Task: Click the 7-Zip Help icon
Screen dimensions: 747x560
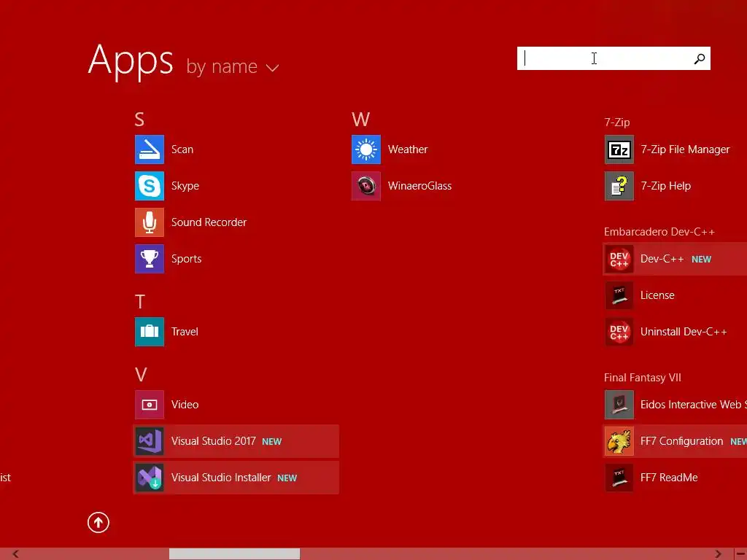Action: tap(619, 186)
